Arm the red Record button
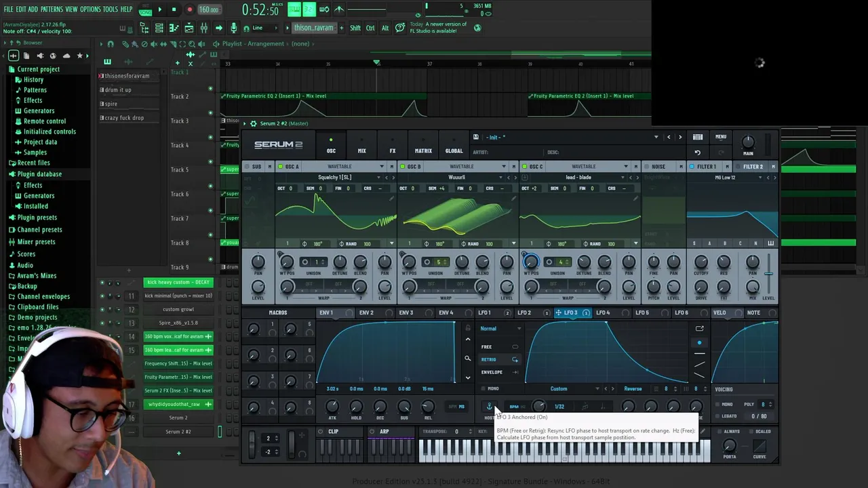Screen dimensions: 868x488 tap(189, 9)
